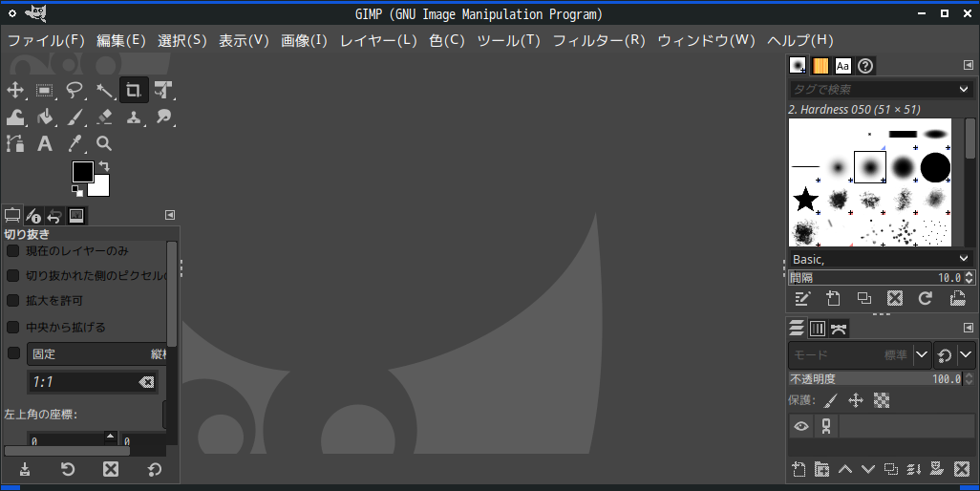The height and width of the screenshot is (491, 980).
Task: Select the Crop tool
Action: pyautogui.click(x=134, y=90)
